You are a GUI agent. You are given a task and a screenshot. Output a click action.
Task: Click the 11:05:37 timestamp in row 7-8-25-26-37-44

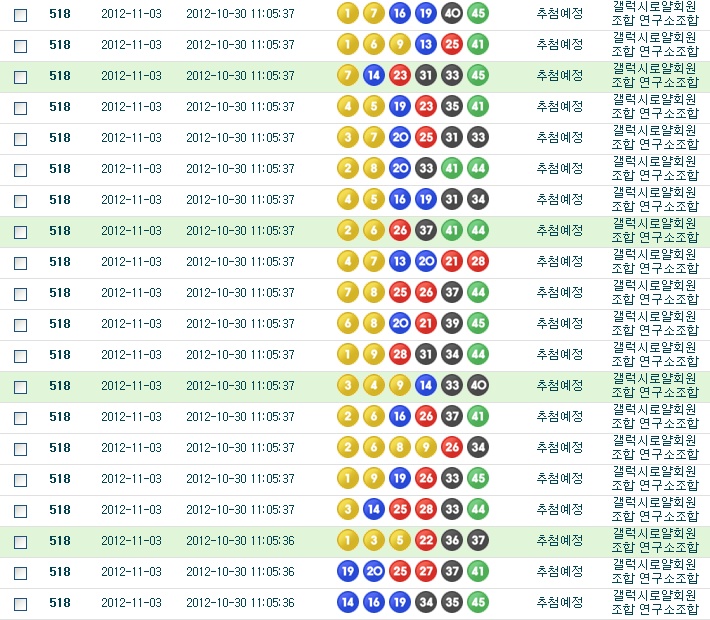tap(240, 293)
